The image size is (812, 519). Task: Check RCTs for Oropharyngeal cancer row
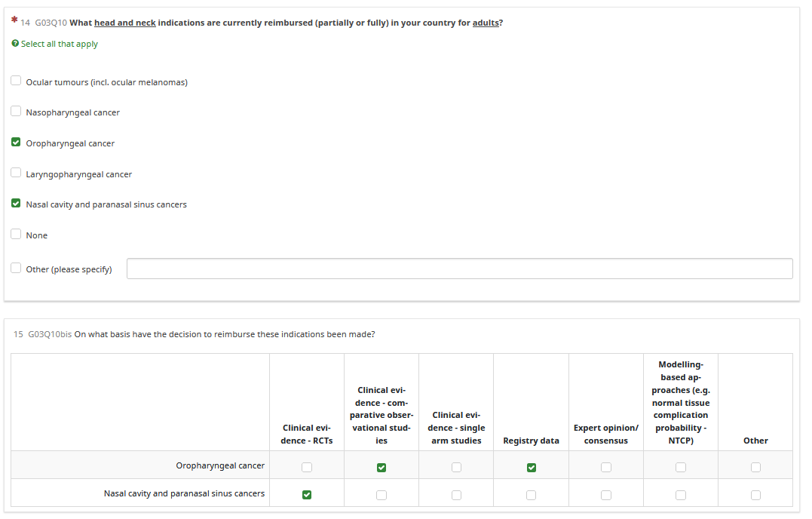click(x=306, y=467)
